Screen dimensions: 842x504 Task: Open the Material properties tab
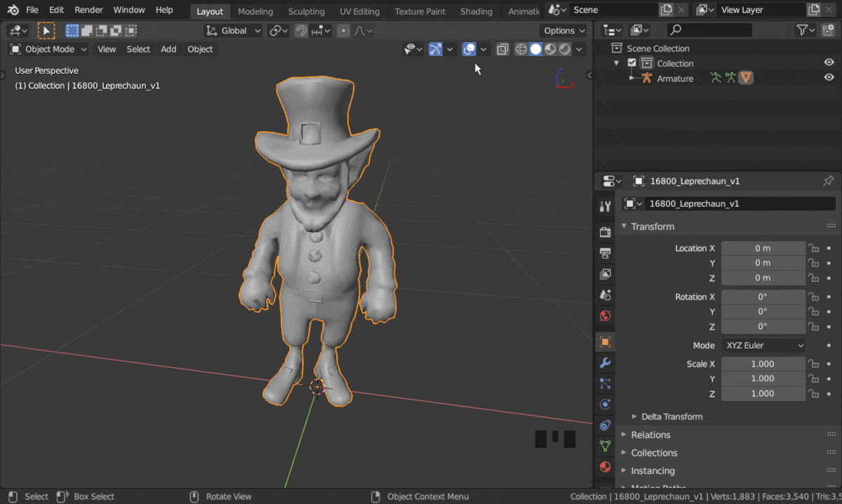(x=605, y=467)
